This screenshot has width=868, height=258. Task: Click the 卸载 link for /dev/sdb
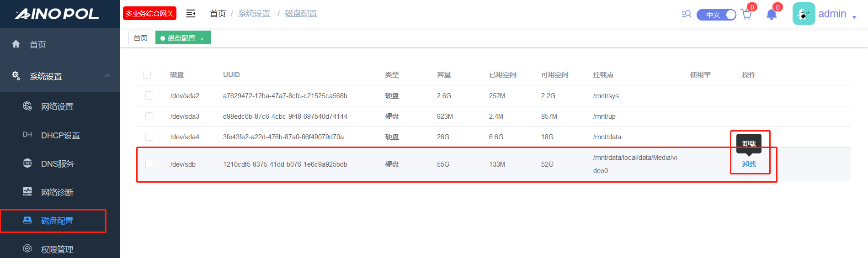(749, 164)
